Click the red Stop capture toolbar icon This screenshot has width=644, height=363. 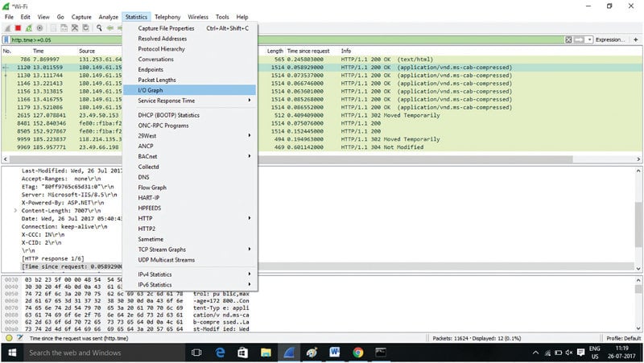click(x=17, y=28)
